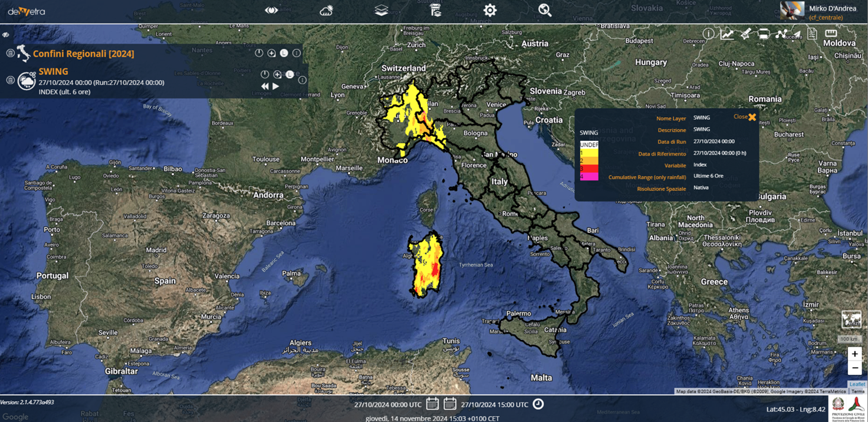Click the version number text
This screenshot has height=422, width=868.
[27, 403]
